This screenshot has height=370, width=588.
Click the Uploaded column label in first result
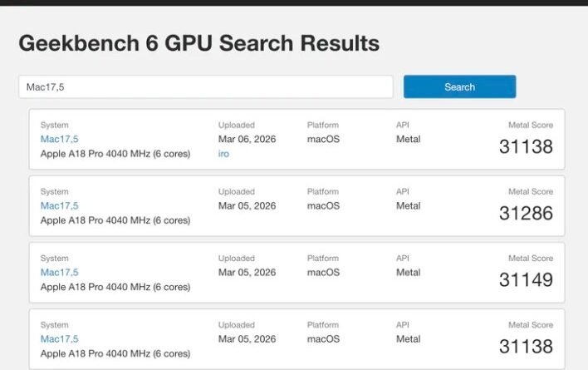coord(236,125)
